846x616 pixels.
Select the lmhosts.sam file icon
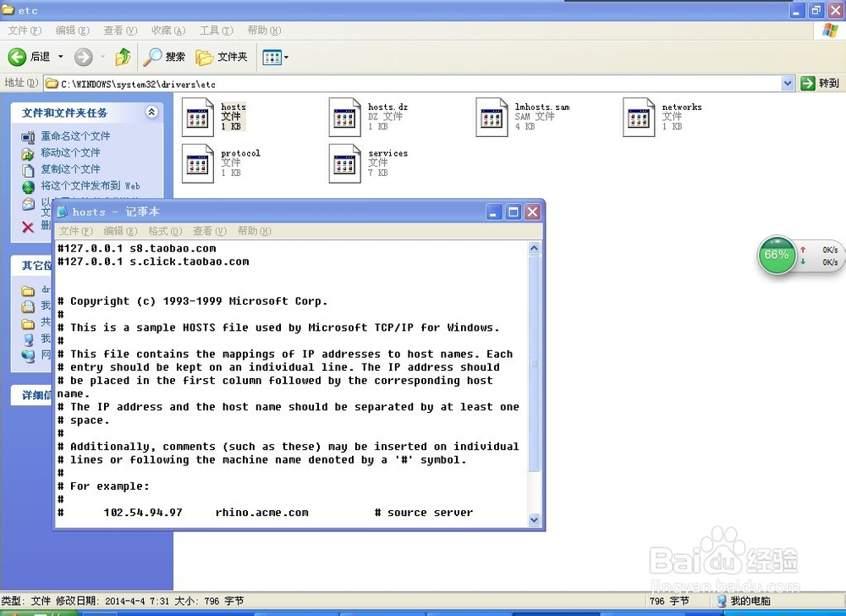[492, 117]
